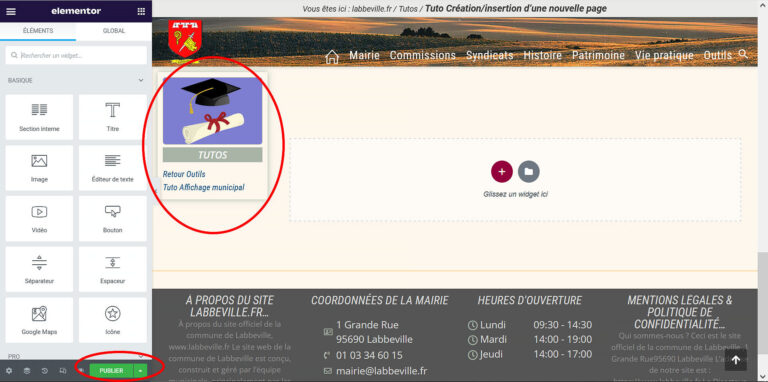Switch to the Global tab
The image size is (768, 382).
[x=114, y=30]
